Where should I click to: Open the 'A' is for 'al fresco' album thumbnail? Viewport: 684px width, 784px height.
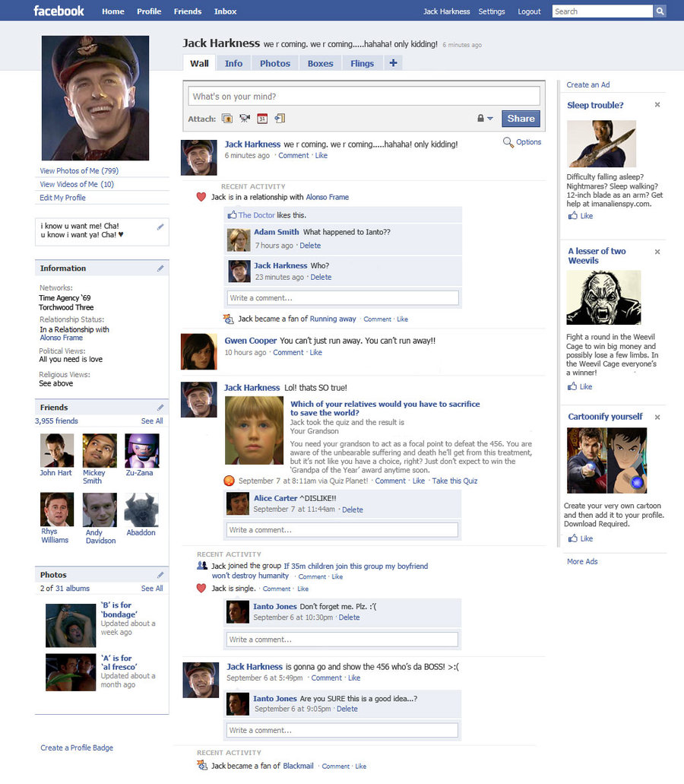[71, 672]
